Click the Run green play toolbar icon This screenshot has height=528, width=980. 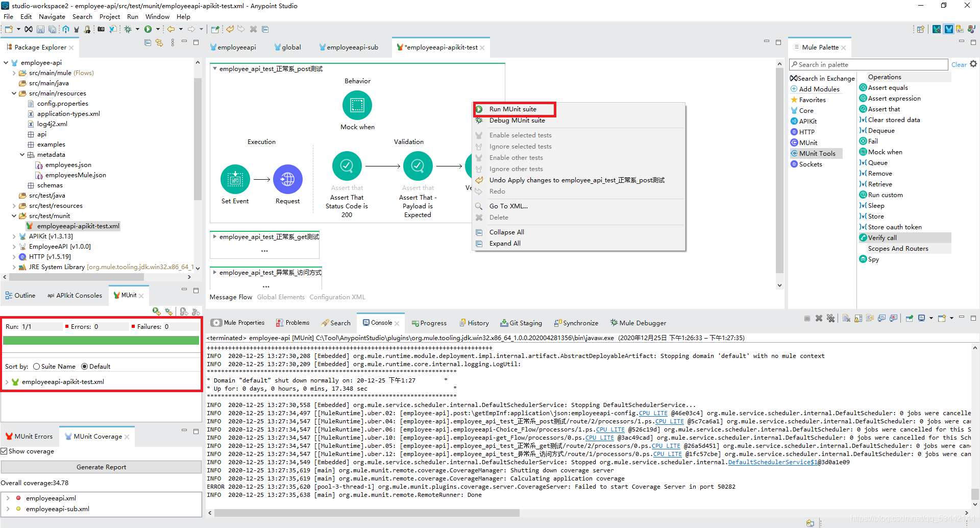(x=148, y=29)
